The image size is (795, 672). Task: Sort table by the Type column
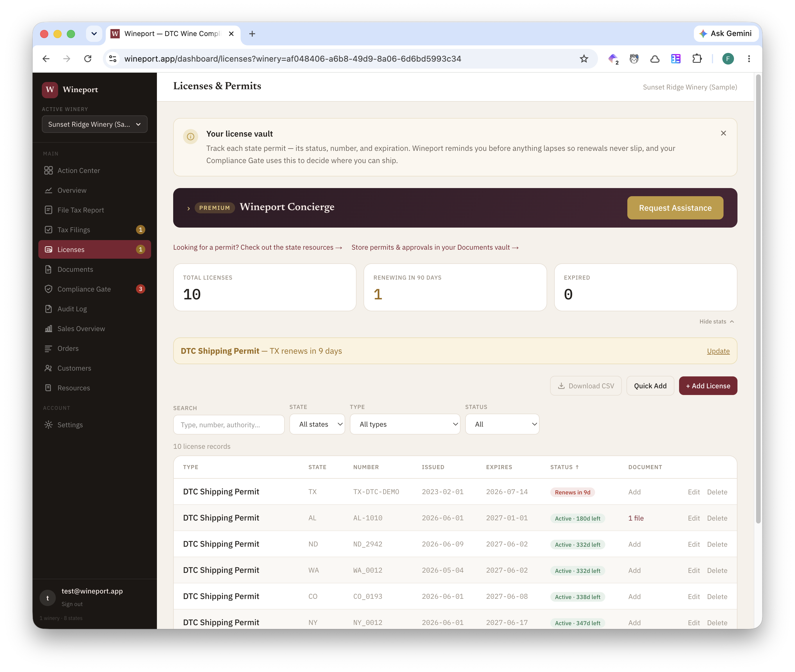(190, 467)
